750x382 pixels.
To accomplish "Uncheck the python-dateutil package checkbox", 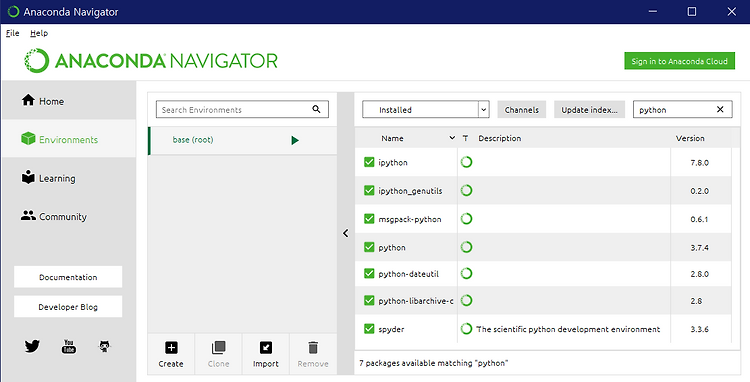I will (x=369, y=273).
